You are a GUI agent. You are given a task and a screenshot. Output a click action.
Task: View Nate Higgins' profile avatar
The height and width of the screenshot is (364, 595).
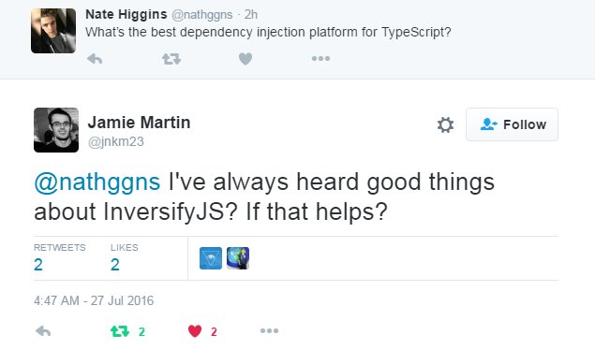tap(53, 31)
